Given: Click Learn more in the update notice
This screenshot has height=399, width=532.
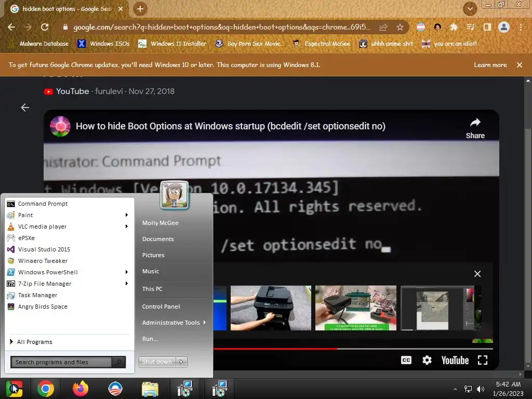Looking at the screenshot, I should (x=490, y=65).
